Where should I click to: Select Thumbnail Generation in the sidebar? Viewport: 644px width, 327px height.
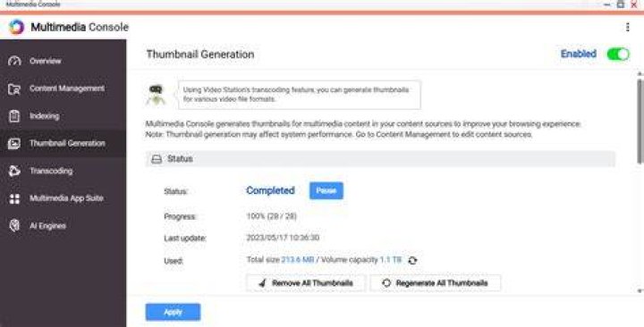[x=64, y=143]
